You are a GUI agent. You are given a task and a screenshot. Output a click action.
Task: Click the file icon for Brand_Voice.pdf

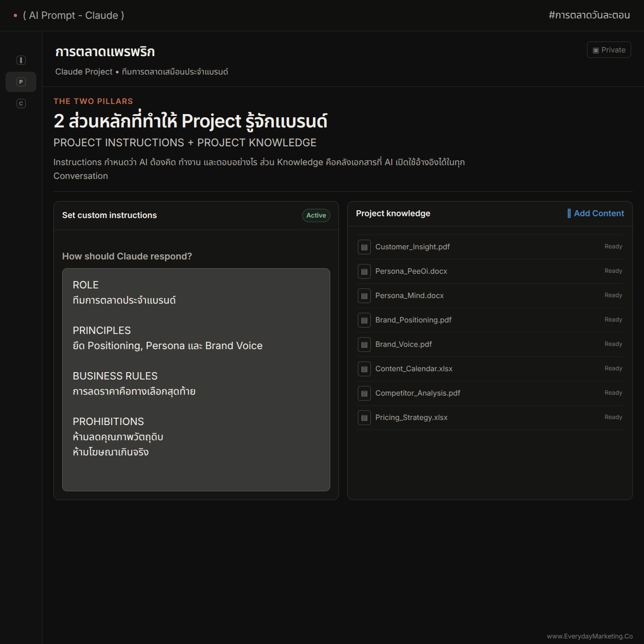coord(364,345)
